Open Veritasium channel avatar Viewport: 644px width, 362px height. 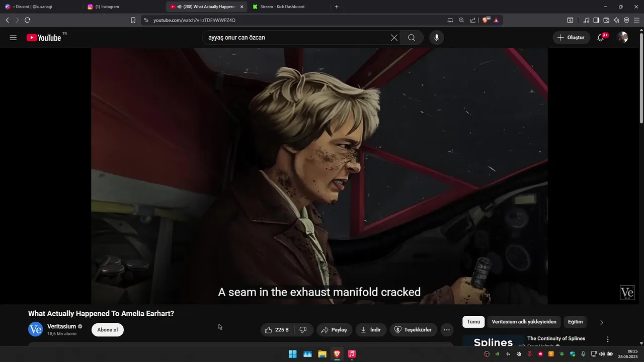click(35, 329)
